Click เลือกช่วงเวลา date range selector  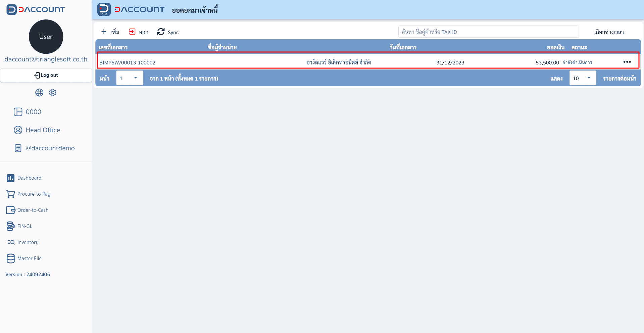(x=609, y=32)
